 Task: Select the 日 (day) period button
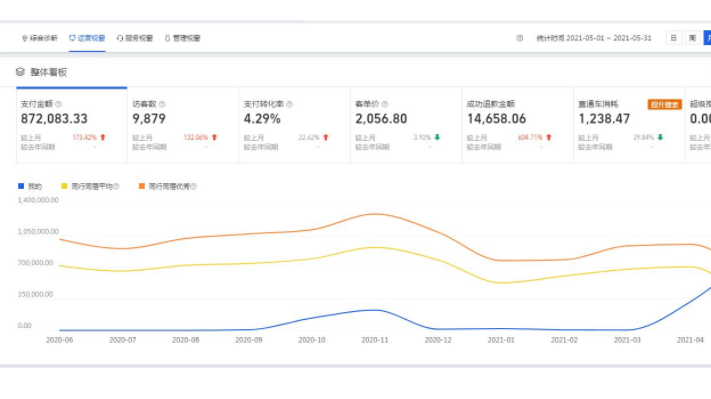pyautogui.click(x=673, y=38)
